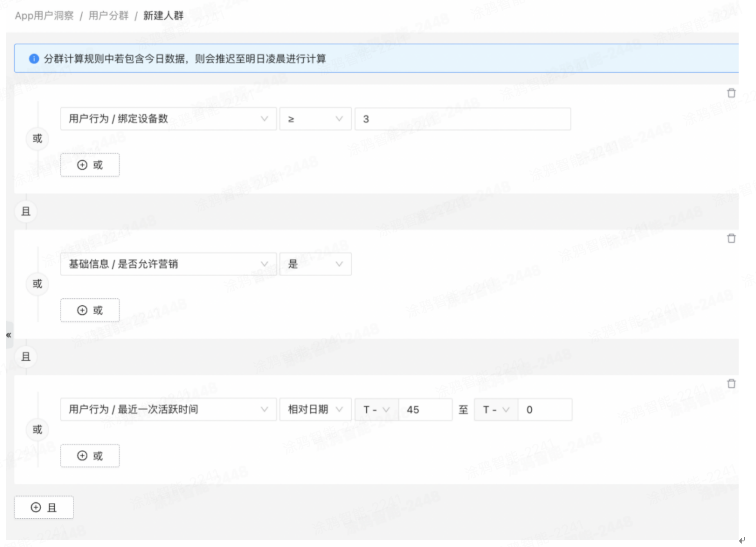This screenshot has width=756, height=547.
Task: Add 或 condition under 是否允许营销 rule
Action: 90,310
